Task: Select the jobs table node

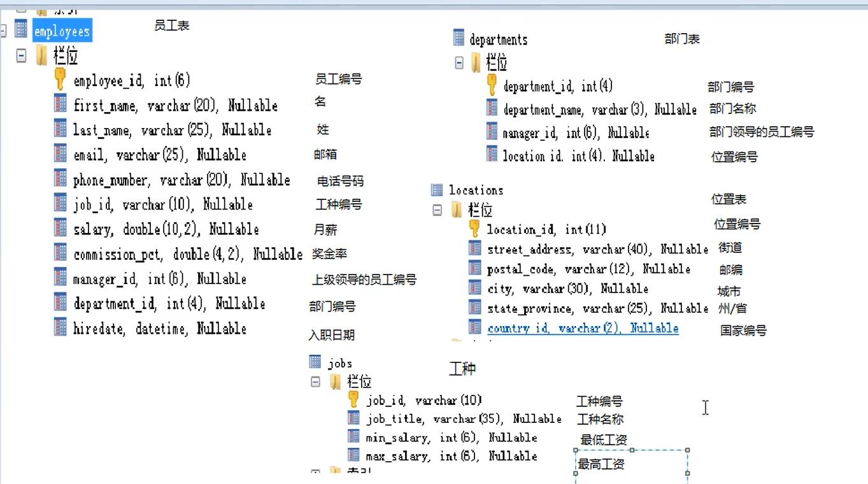Action: tap(340, 363)
